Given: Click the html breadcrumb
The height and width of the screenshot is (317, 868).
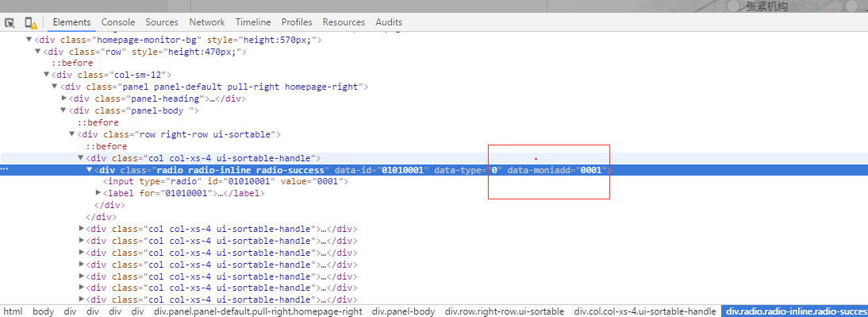Looking at the screenshot, I should (x=13, y=311).
